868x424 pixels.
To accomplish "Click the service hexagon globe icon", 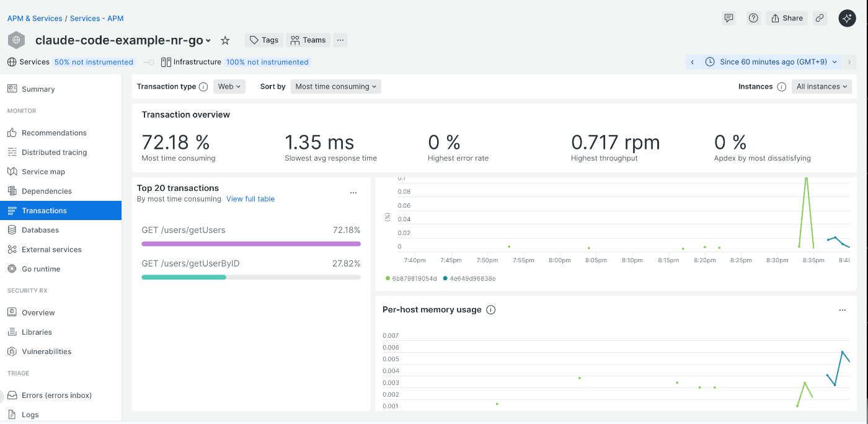I will tap(16, 40).
